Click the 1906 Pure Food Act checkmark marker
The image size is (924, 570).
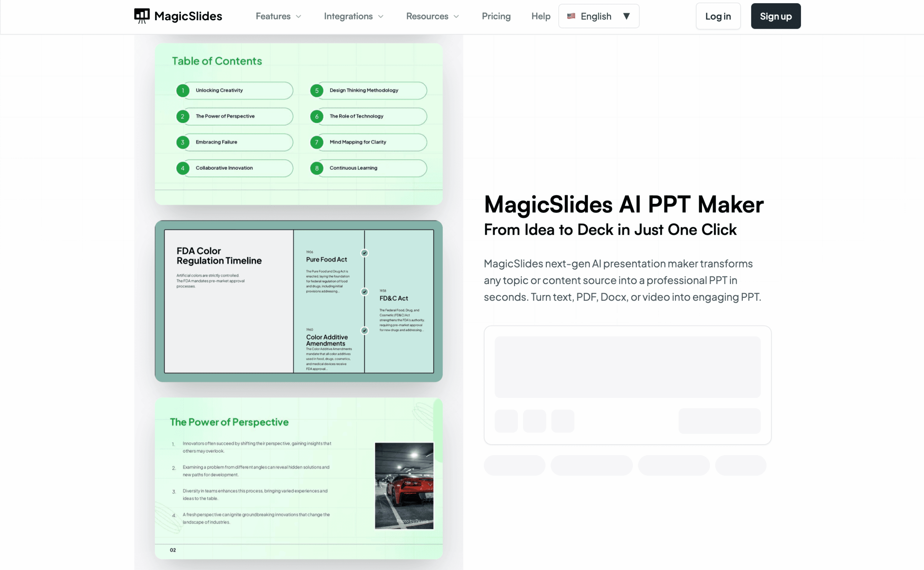pos(365,253)
